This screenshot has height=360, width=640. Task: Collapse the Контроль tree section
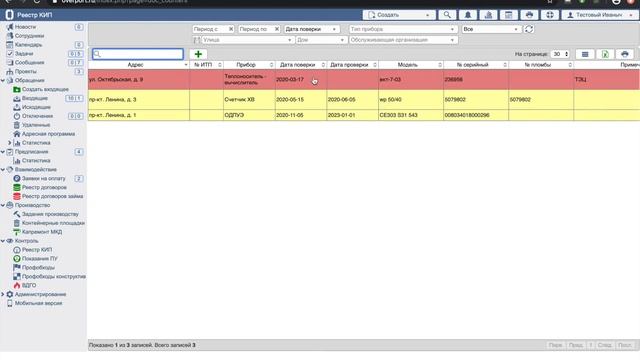tap(3, 241)
